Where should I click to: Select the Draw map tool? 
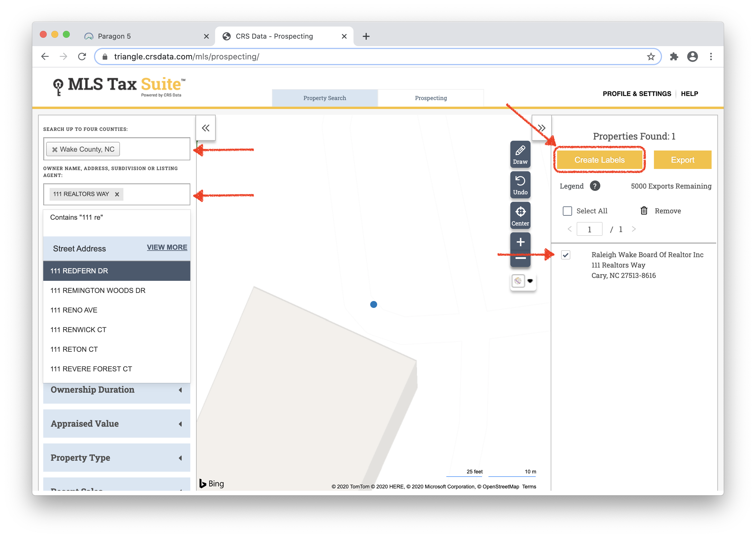(x=520, y=154)
